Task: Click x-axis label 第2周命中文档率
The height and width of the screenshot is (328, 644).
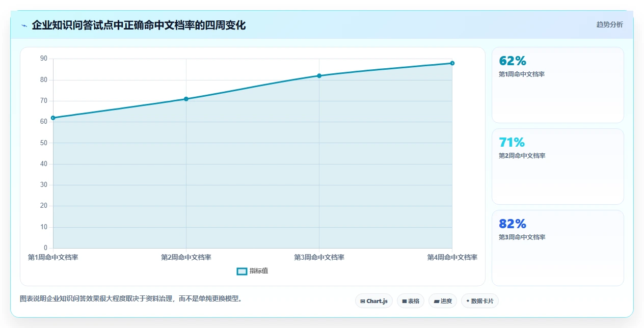Action: coord(186,258)
